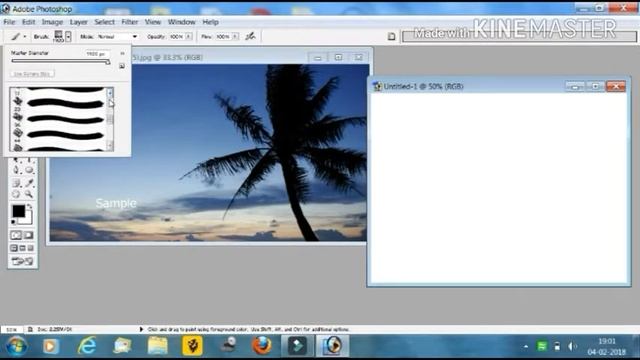Open the folder icon on taskbar

tap(158, 346)
